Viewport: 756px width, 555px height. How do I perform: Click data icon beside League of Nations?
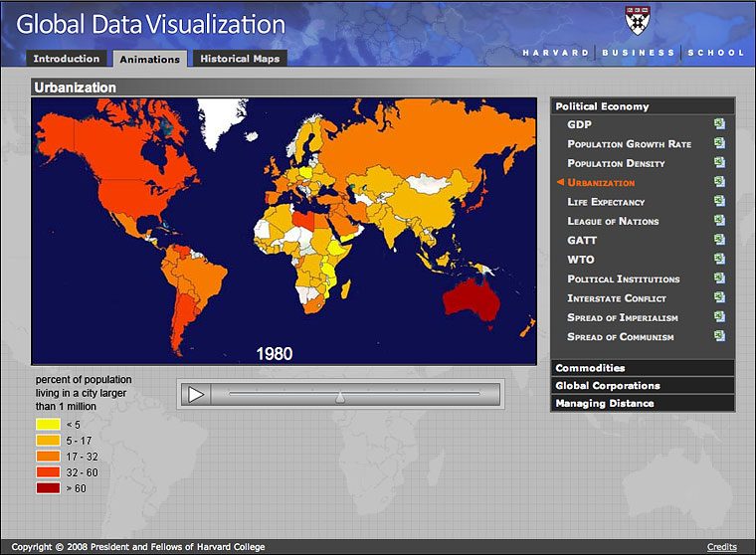(718, 221)
